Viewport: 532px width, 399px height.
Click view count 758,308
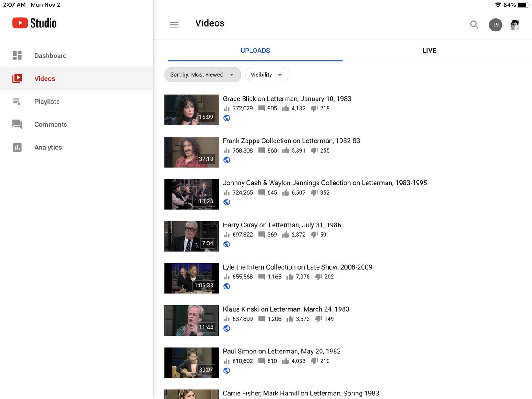click(x=243, y=150)
